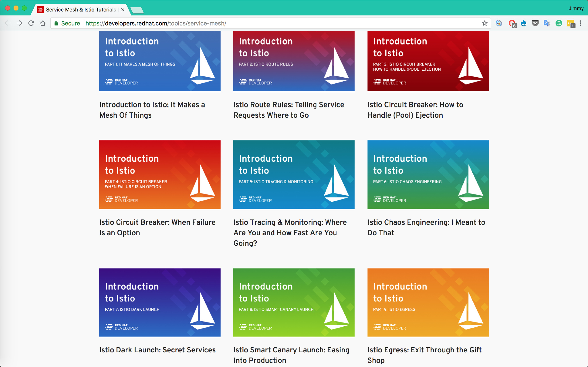Go forward in browser history
Image resolution: width=588 pixels, height=367 pixels.
[19, 23]
